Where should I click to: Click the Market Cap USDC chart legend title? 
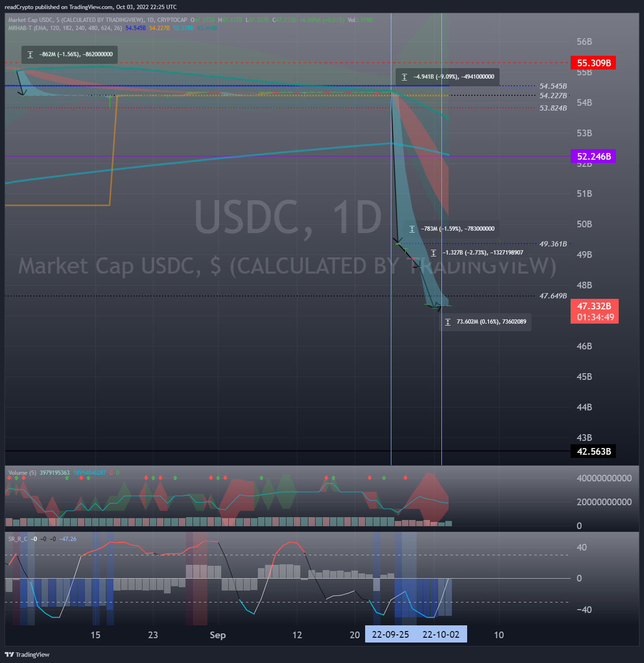(98, 20)
